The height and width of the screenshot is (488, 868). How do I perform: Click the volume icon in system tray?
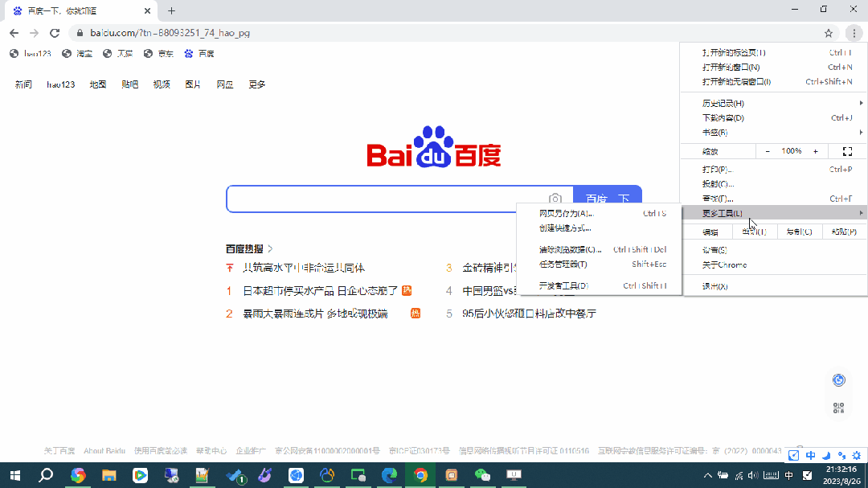753,475
